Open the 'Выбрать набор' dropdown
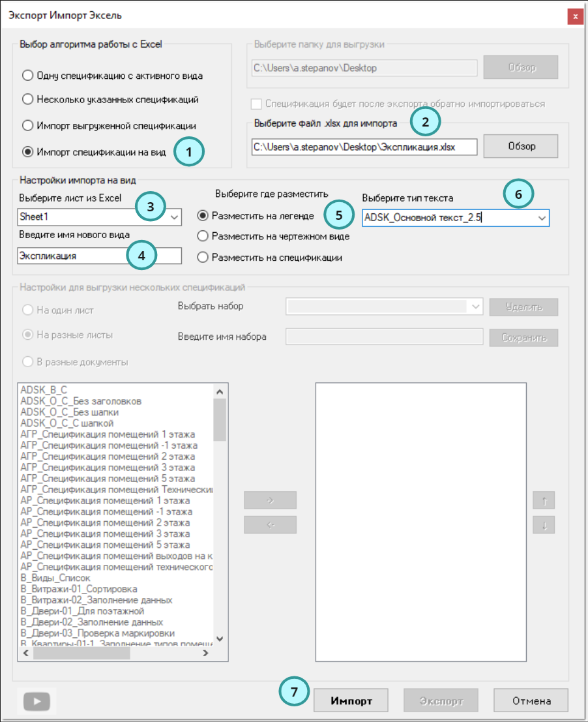 384,307
